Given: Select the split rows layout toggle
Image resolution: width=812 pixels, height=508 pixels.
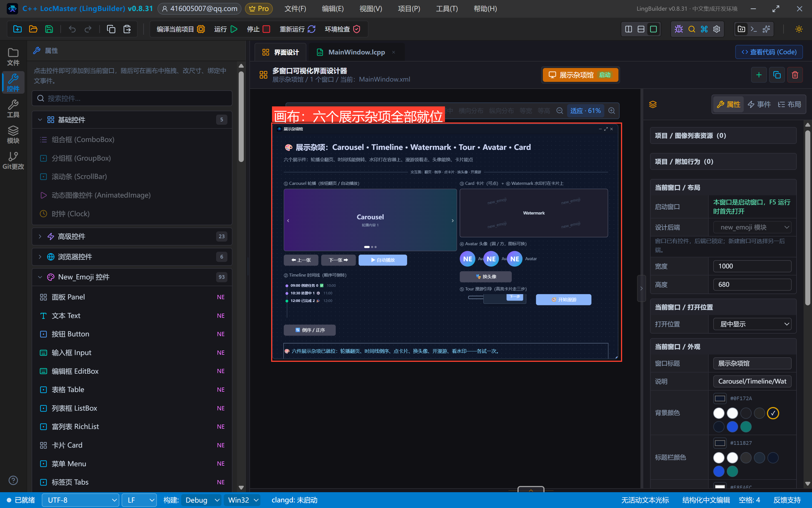Looking at the screenshot, I should point(641,29).
